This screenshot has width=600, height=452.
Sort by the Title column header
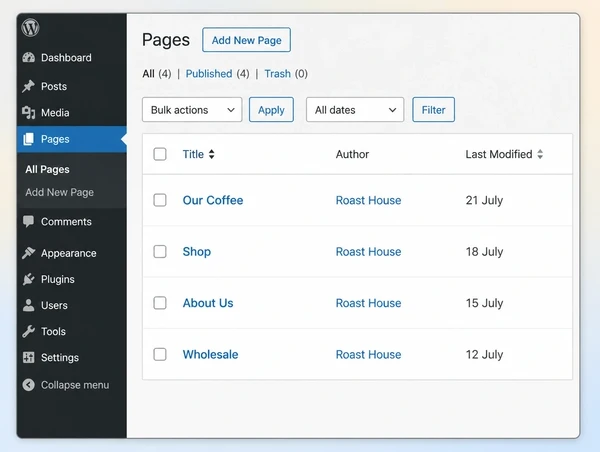click(x=193, y=154)
